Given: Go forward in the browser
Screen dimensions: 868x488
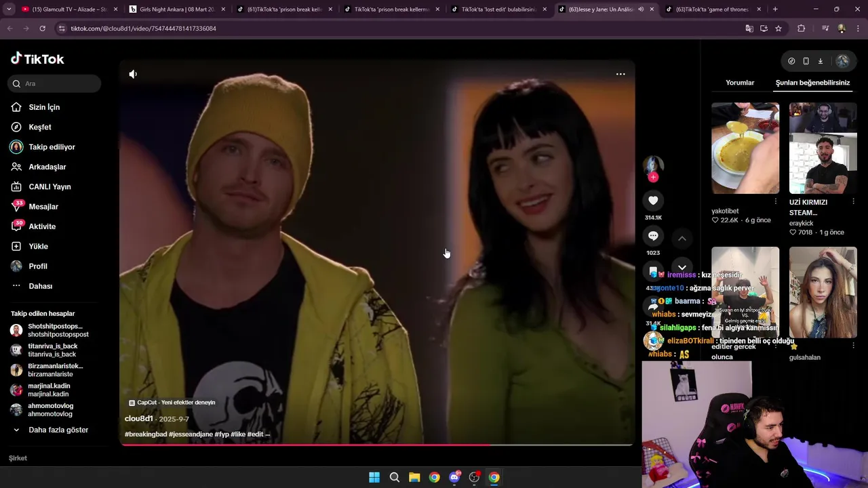Looking at the screenshot, I should [26, 28].
